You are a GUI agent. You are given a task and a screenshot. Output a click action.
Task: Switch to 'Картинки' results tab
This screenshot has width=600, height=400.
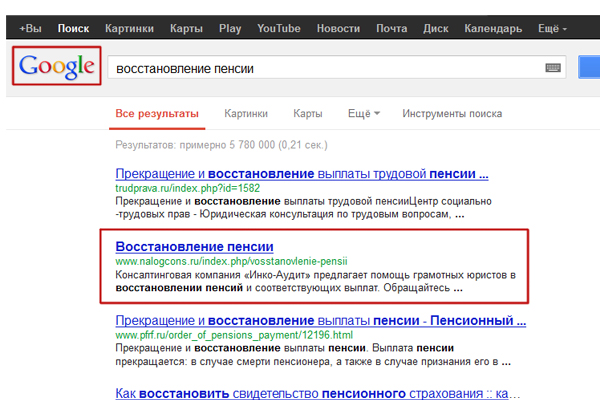coord(246,114)
